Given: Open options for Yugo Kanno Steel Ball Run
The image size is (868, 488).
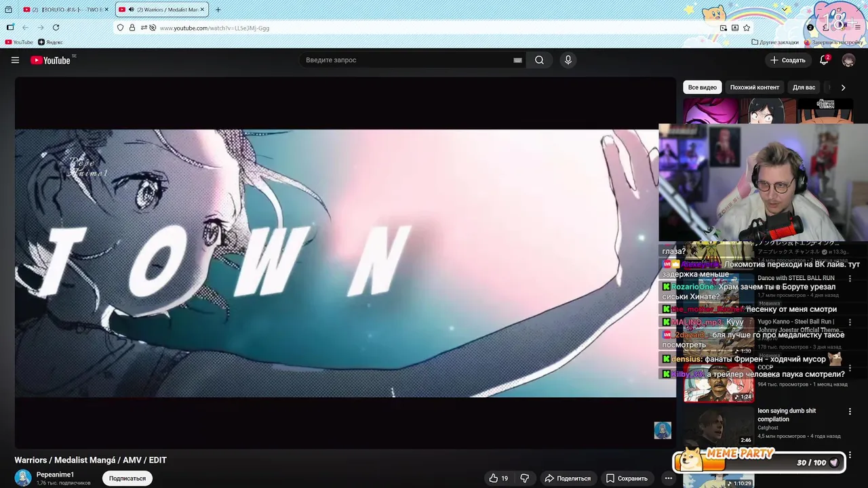Looking at the screenshot, I should [850, 323].
